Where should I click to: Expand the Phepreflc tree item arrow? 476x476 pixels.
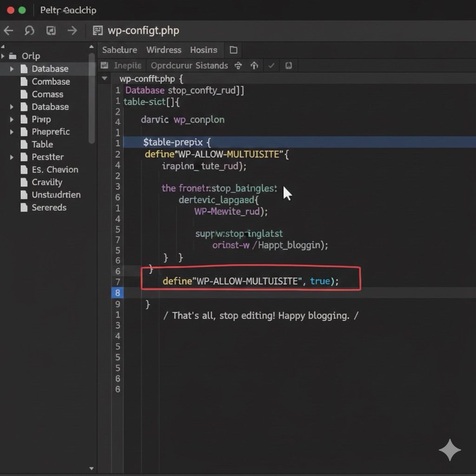12,132
